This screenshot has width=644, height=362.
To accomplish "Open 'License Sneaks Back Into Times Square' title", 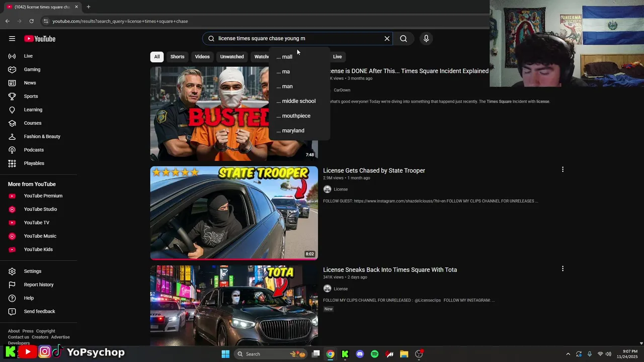I will [x=390, y=270].
